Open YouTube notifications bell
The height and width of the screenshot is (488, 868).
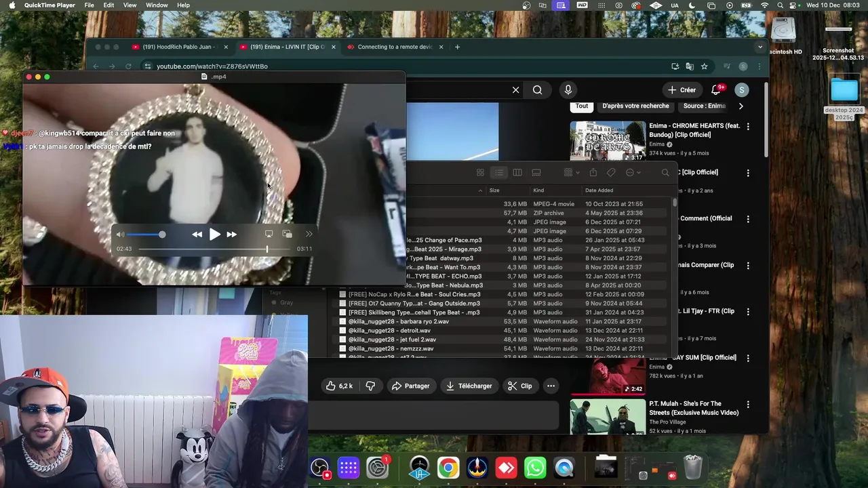coord(715,89)
